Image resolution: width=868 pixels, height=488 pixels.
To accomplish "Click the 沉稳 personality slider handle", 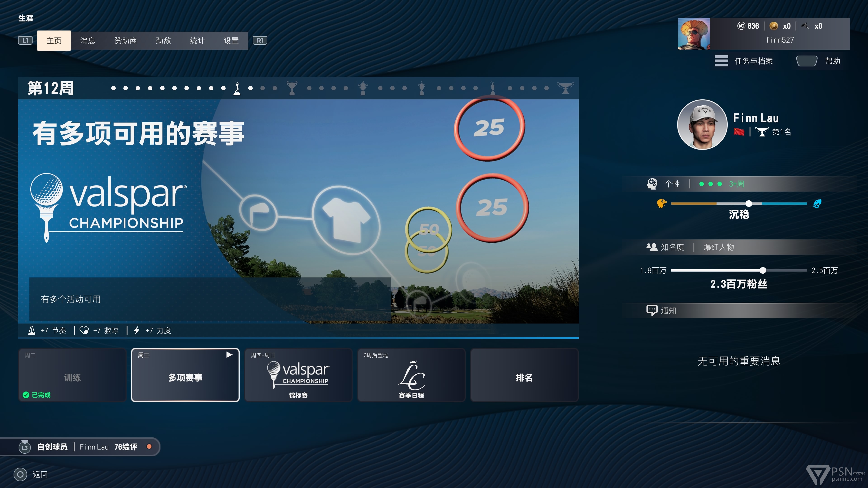I will tap(749, 203).
